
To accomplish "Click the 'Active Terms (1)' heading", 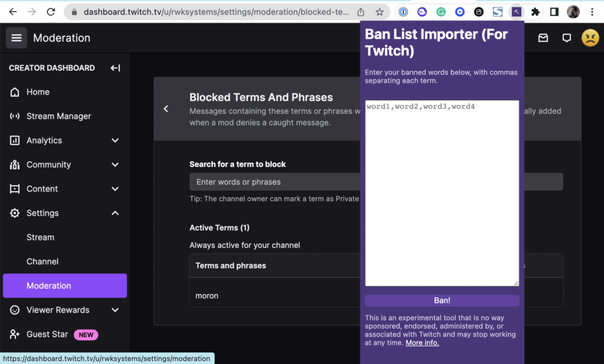I will [219, 228].
